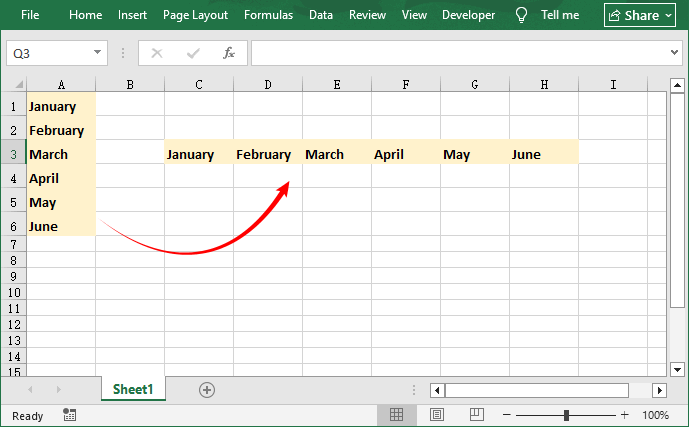Click zoom in plus button
The image size is (689, 427).
624,415
